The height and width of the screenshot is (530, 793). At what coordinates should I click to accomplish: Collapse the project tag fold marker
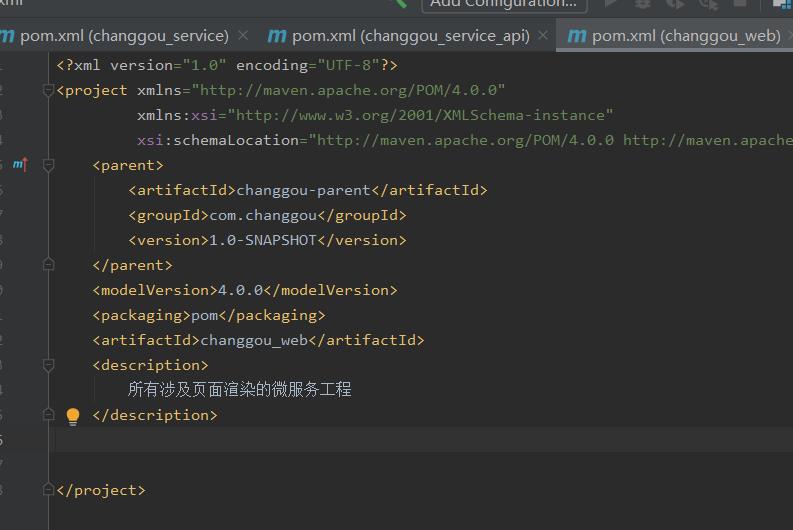[49, 91]
